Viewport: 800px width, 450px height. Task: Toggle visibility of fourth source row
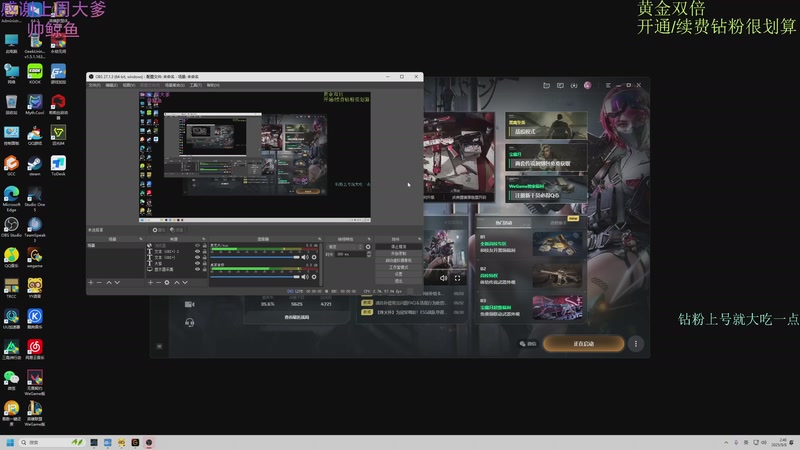(x=197, y=263)
